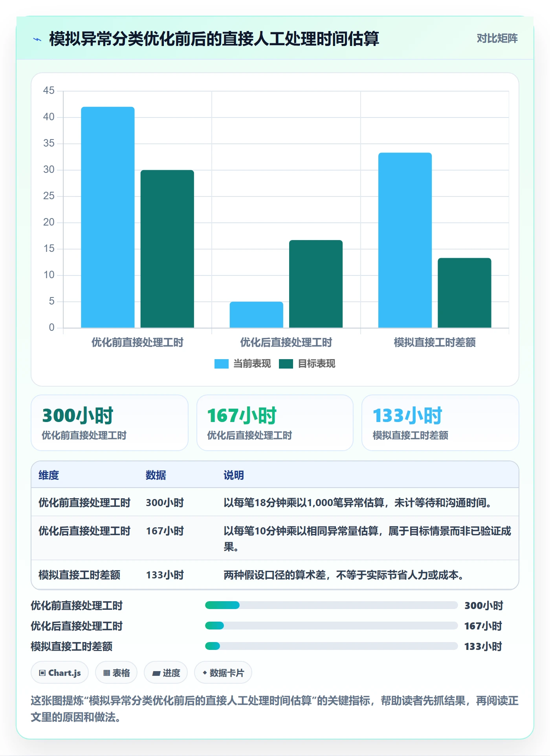Click the 当前表现 legend label

pyautogui.click(x=252, y=364)
